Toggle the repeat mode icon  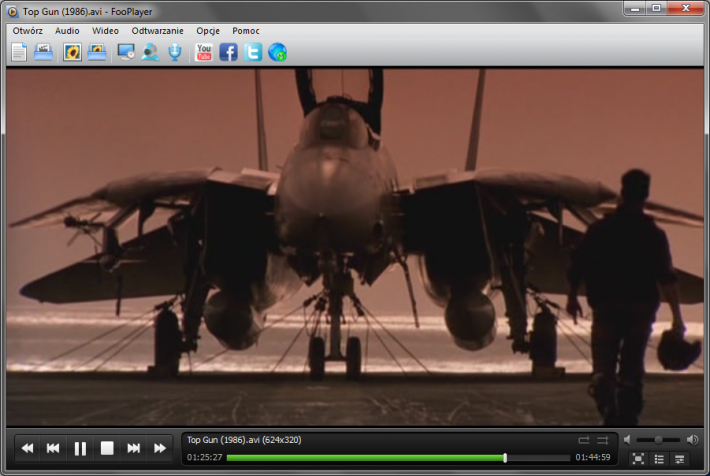coord(584,440)
